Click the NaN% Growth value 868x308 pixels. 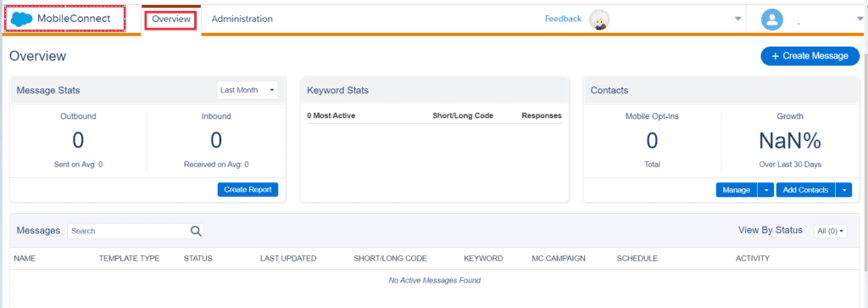click(x=790, y=141)
